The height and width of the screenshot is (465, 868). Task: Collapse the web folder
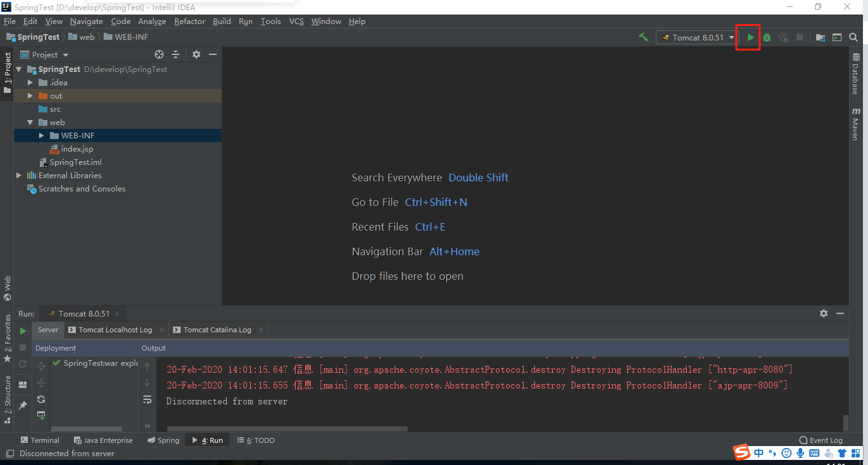30,123
